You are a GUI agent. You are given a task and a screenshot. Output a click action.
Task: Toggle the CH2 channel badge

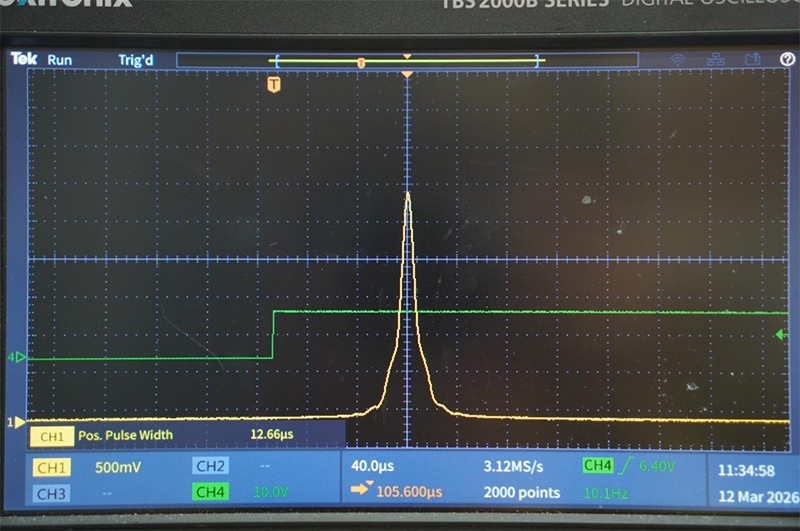click(x=209, y=466)
